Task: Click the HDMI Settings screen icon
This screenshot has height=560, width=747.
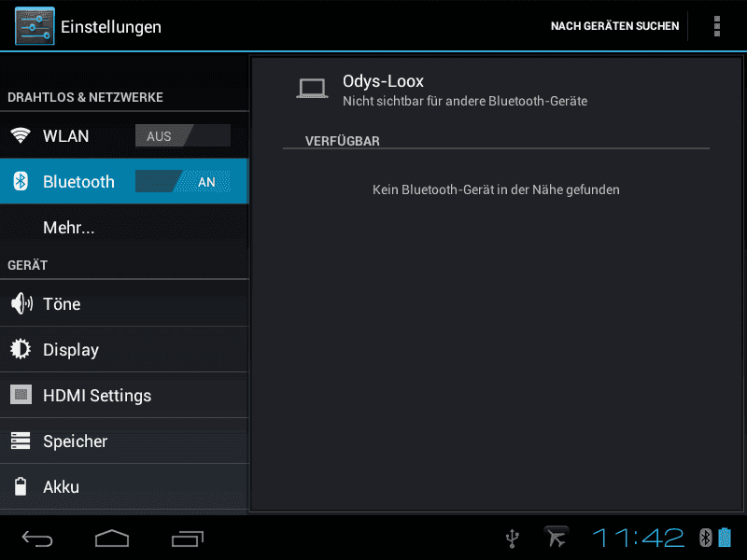Action: tap(21, 394)
